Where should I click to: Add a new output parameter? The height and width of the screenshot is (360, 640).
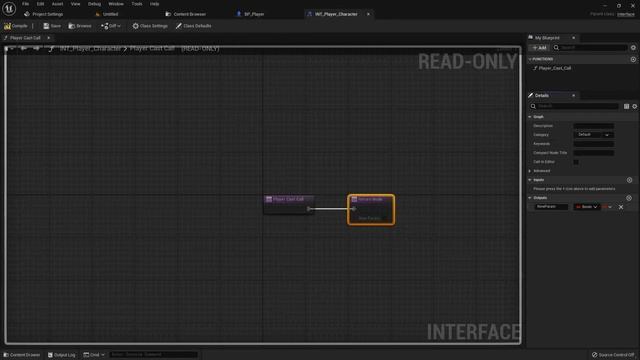click(x=629, y=198)
